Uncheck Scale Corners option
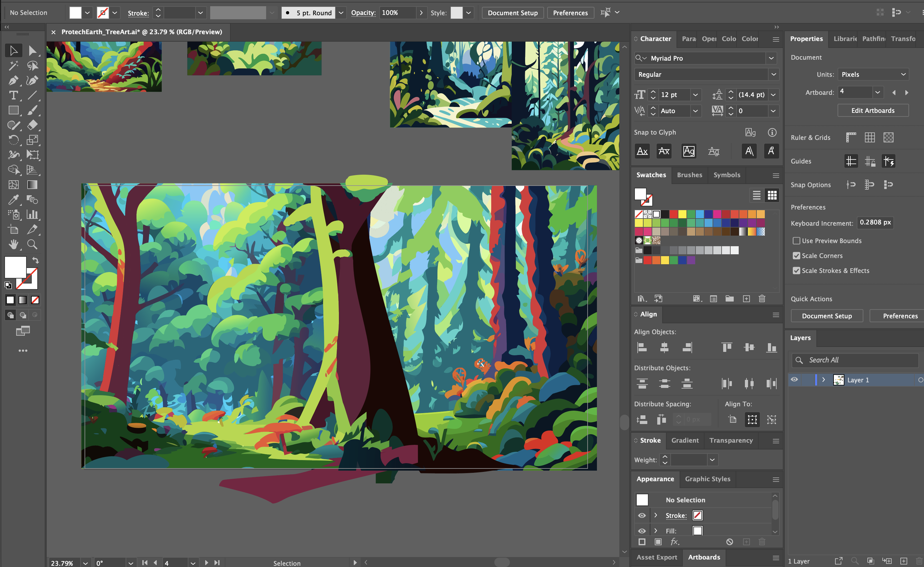Image resolution: width=924 pixels, height=567 pixels. coord(796,256)
